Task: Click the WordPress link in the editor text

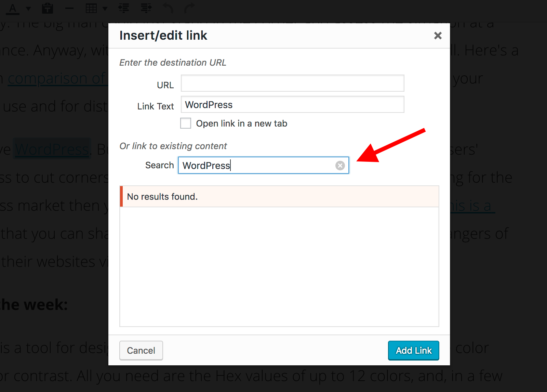Action: click(52, 149)
